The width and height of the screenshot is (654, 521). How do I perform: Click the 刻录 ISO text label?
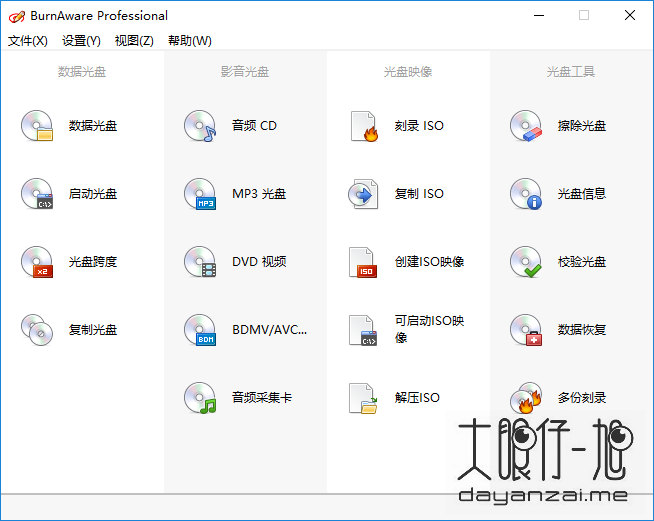coord(419,126)
